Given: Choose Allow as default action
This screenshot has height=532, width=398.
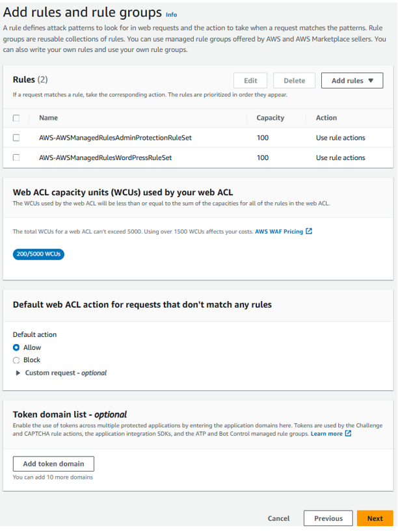Looking at the screenshot, I should (16, 347).
